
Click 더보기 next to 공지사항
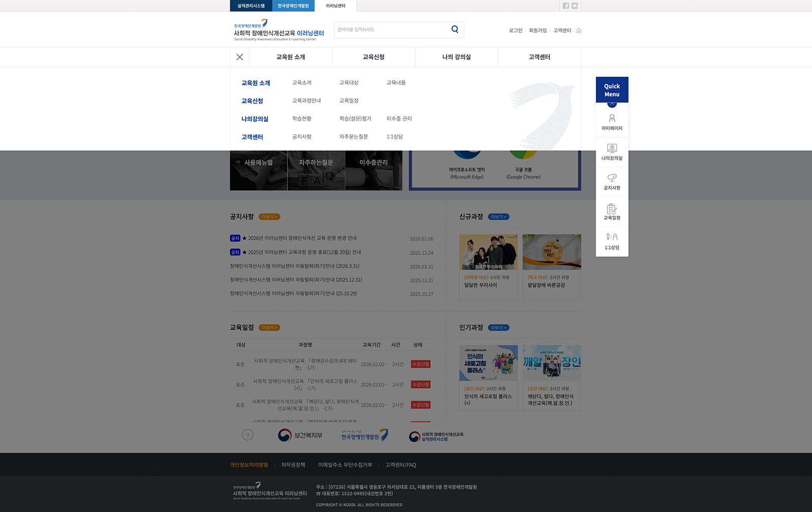[269, 217]
